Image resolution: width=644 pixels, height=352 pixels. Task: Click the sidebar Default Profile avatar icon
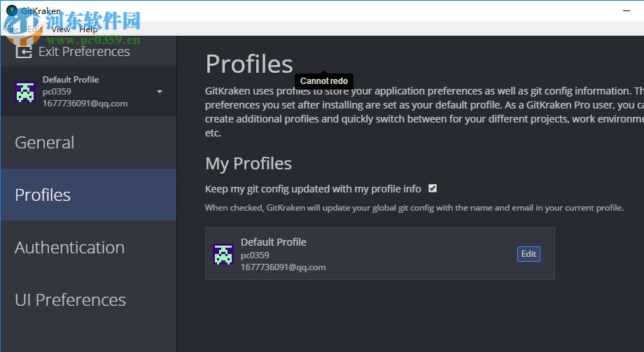click(x=25, y=92)
